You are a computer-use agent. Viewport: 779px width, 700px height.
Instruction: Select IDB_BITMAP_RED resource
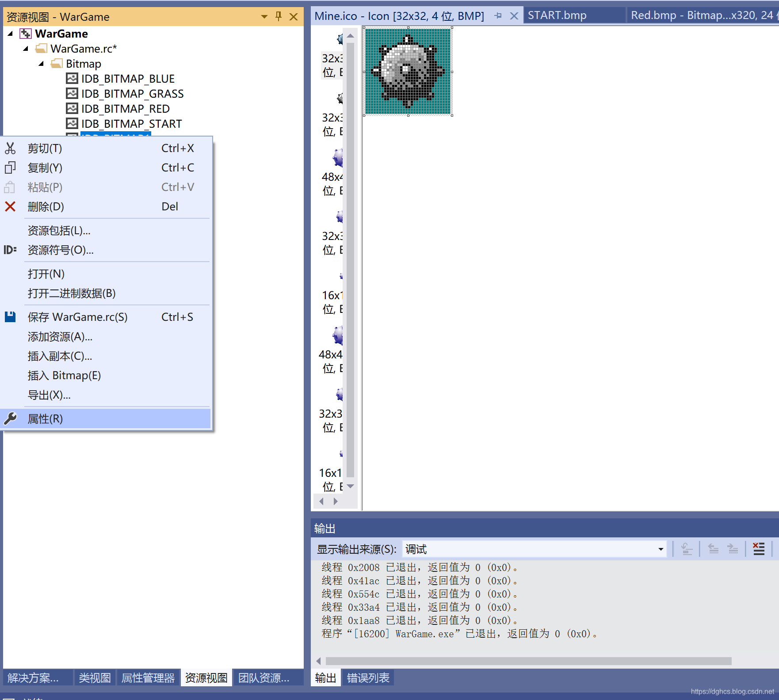[x=125, y=109]
